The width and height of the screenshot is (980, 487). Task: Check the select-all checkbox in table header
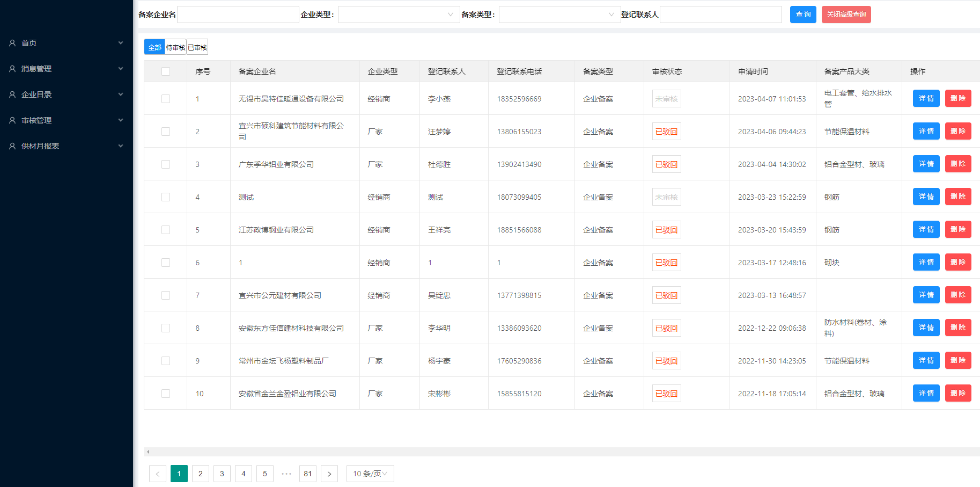[166, 71]
